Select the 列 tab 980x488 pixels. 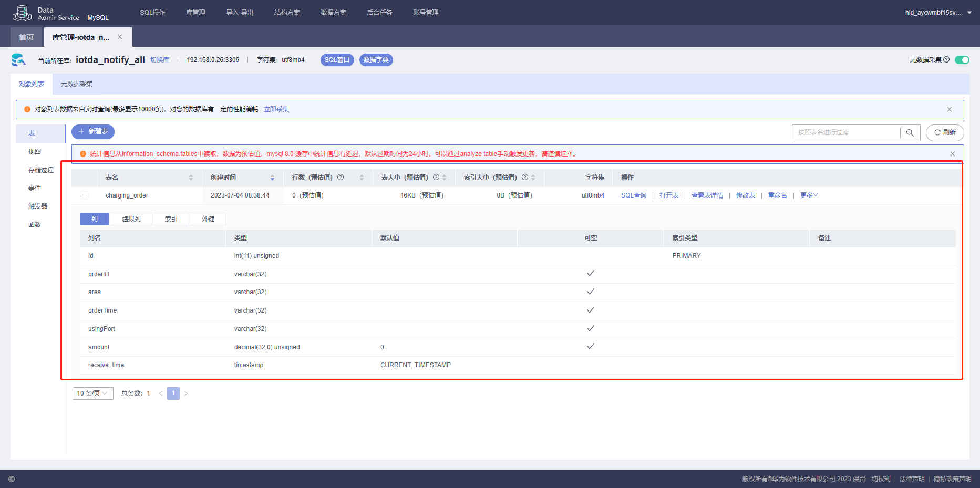coord(95,219)
